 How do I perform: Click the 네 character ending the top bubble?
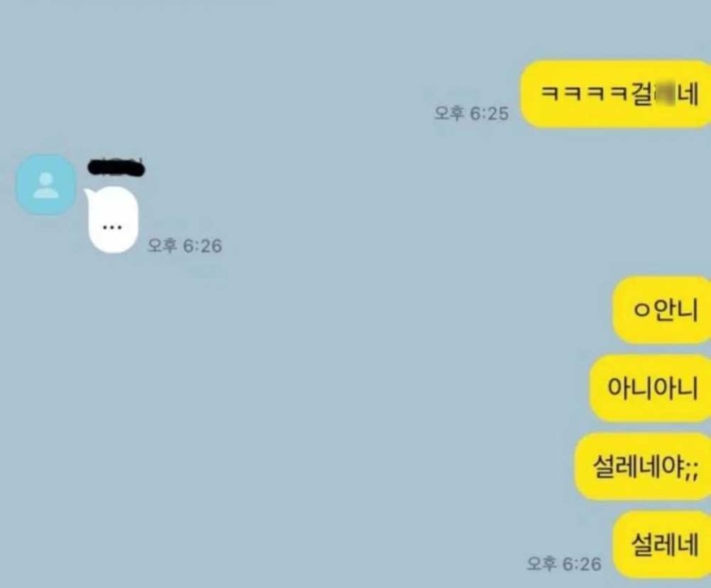687,94
